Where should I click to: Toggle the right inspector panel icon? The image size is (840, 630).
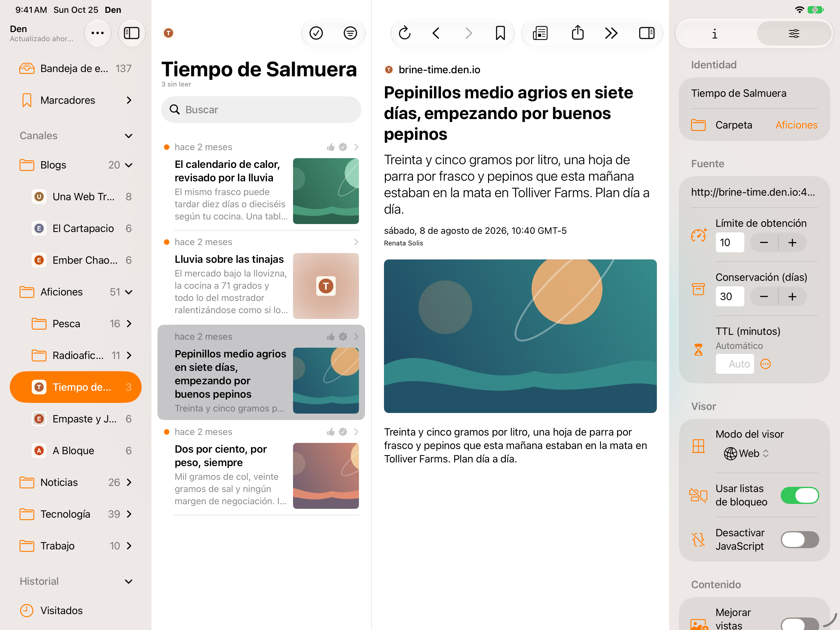[647, 33]
